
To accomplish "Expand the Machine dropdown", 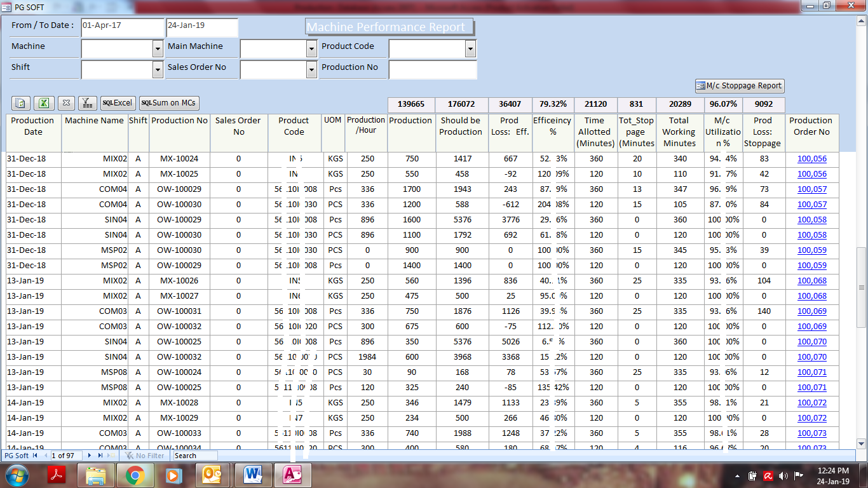I will [158, 49].
